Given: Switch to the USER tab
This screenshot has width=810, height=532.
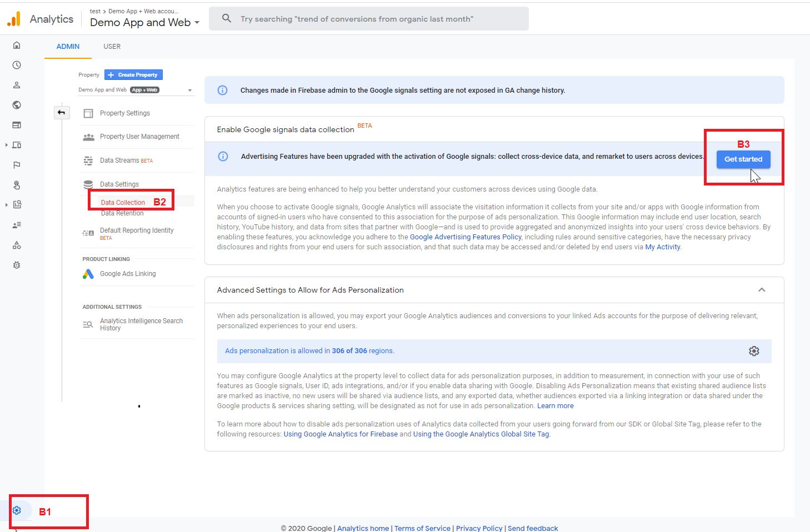Looking at the screenshot, I should (112, 47).
